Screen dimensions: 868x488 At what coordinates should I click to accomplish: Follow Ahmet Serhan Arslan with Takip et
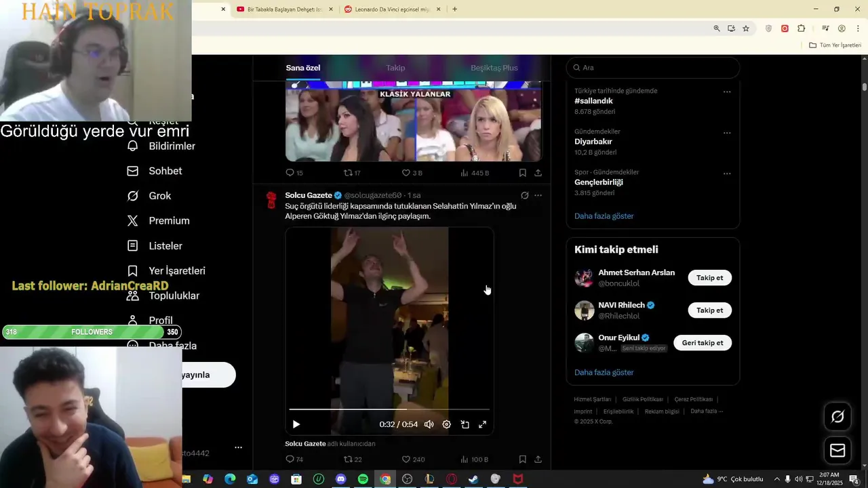(x=709, y=278)
